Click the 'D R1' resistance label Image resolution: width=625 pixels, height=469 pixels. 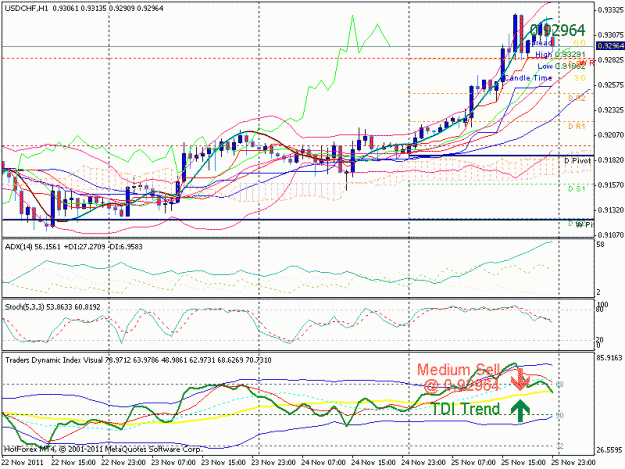[577, 126]
